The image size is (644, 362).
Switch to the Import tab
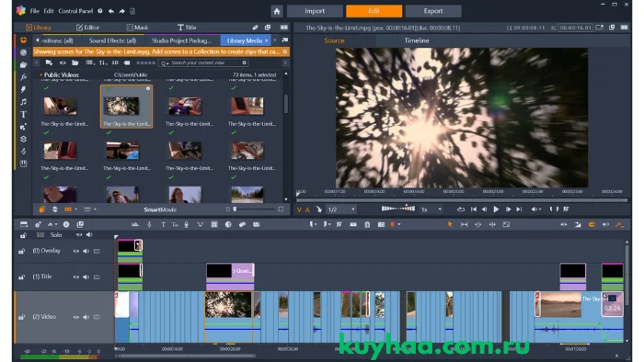(315, 11)
